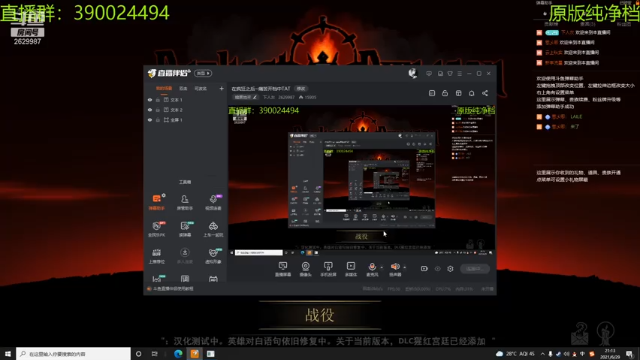
Task: Click the 战役 campaign button in game
Action: pos(320,315)
